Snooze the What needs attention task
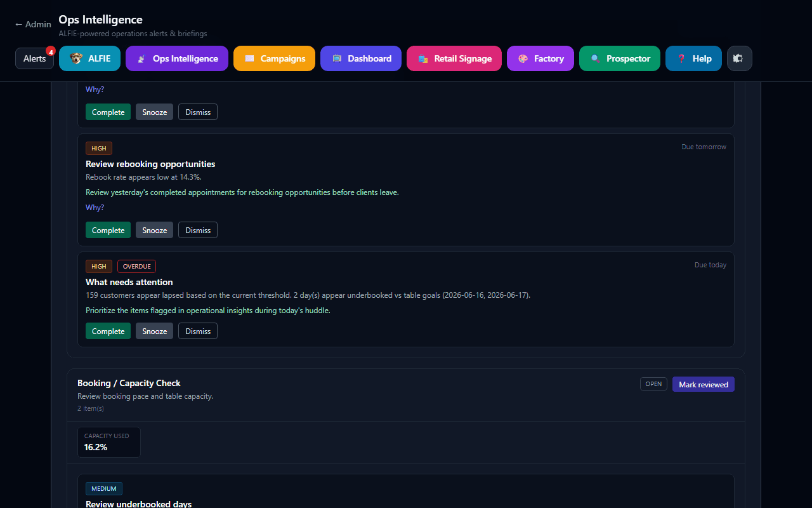The image size is (812, 508). [x=154, y=331]
